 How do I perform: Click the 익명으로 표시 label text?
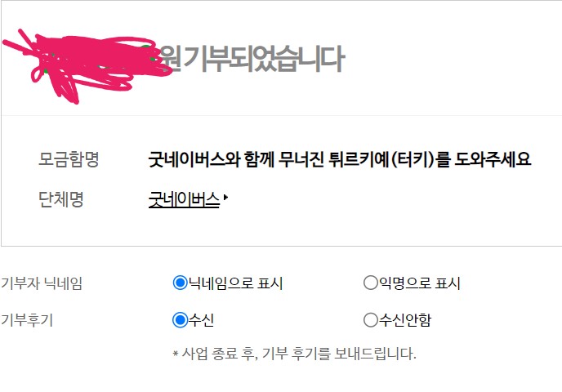pos(420,283)
